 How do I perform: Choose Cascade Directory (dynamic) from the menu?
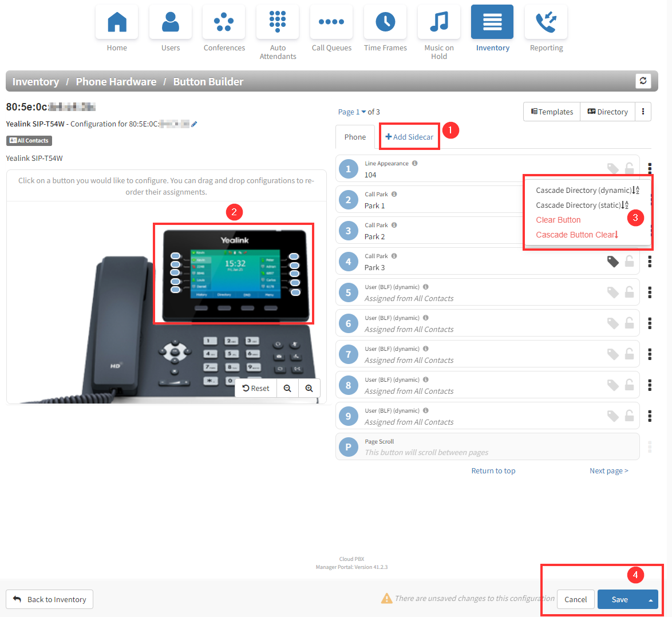pos(588,190)
